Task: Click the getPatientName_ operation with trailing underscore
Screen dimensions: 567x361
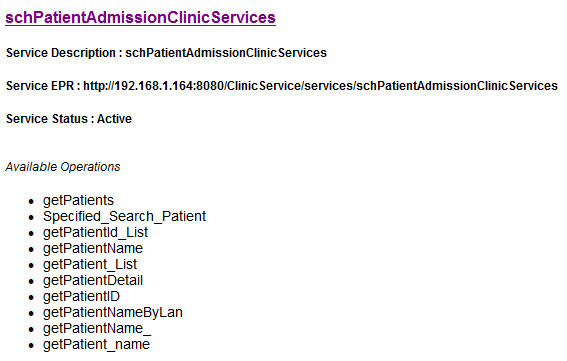Action: (x=97, y=328)
